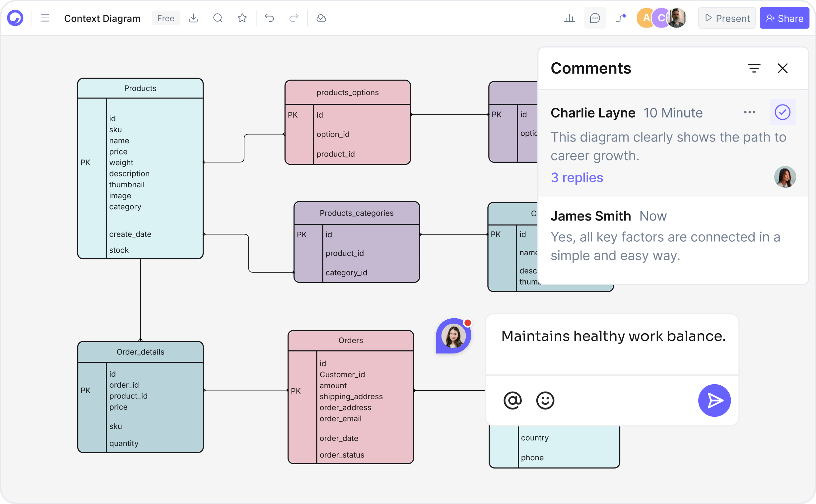
Task: Click the undo arrow
Action: (x=269, y=18)
